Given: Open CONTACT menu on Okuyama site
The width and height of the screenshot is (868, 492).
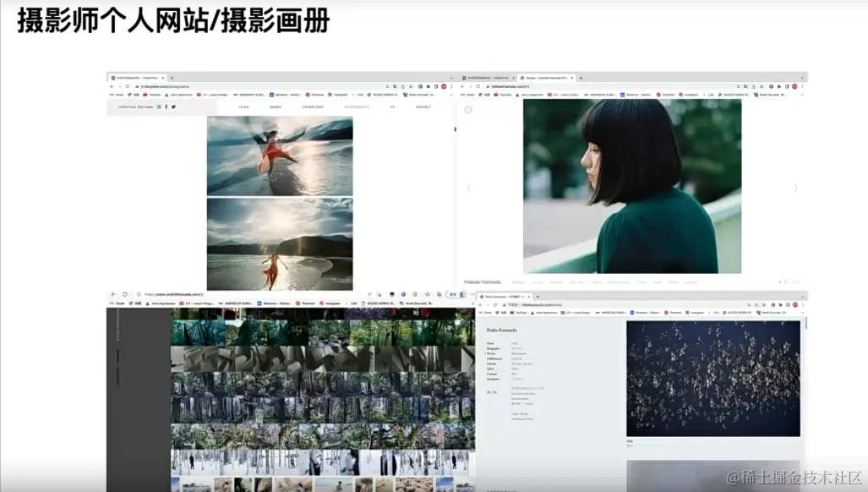Looking at the screenshot, I should (x=423, y=107).
